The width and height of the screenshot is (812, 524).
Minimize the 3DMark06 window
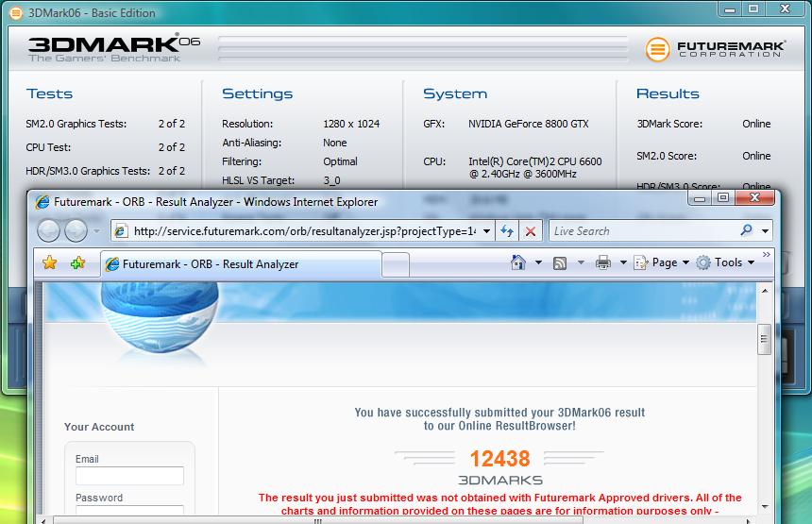(x=730, y=8)
